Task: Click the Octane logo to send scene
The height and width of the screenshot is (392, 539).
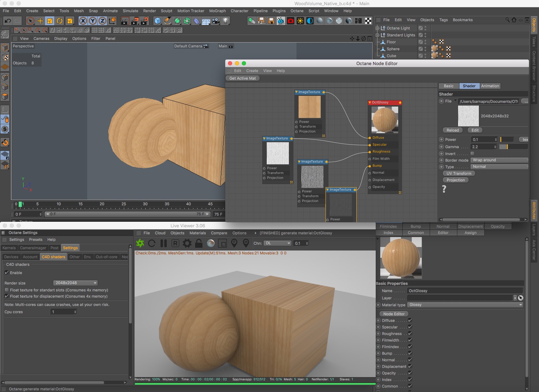Action: 140,244
